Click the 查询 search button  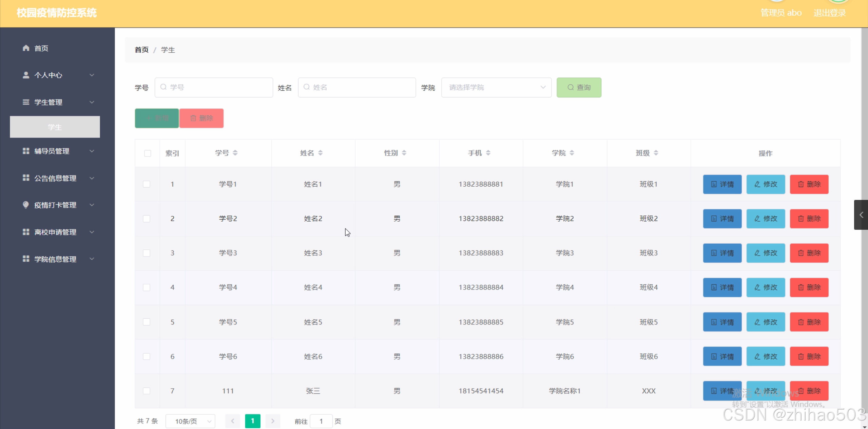point(579,88)
